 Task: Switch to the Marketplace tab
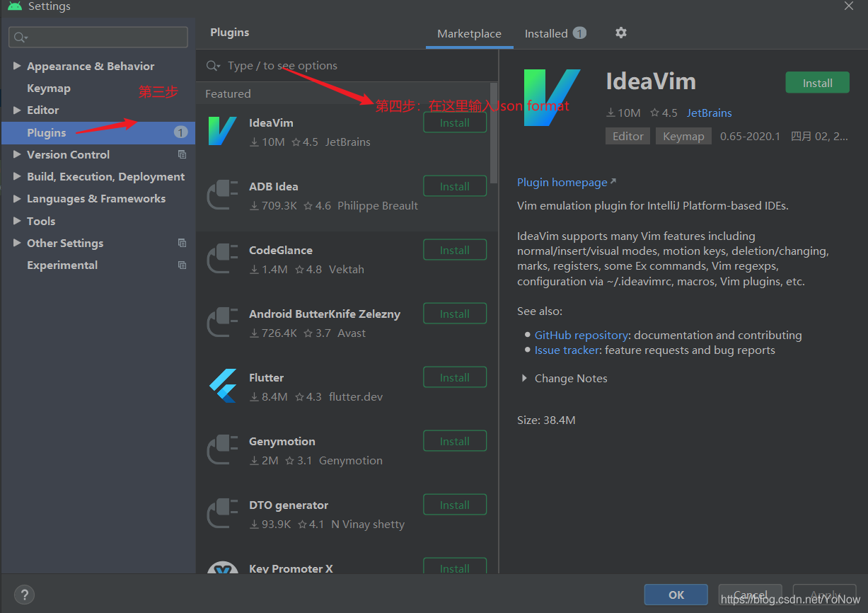click(x=469, y=33)
